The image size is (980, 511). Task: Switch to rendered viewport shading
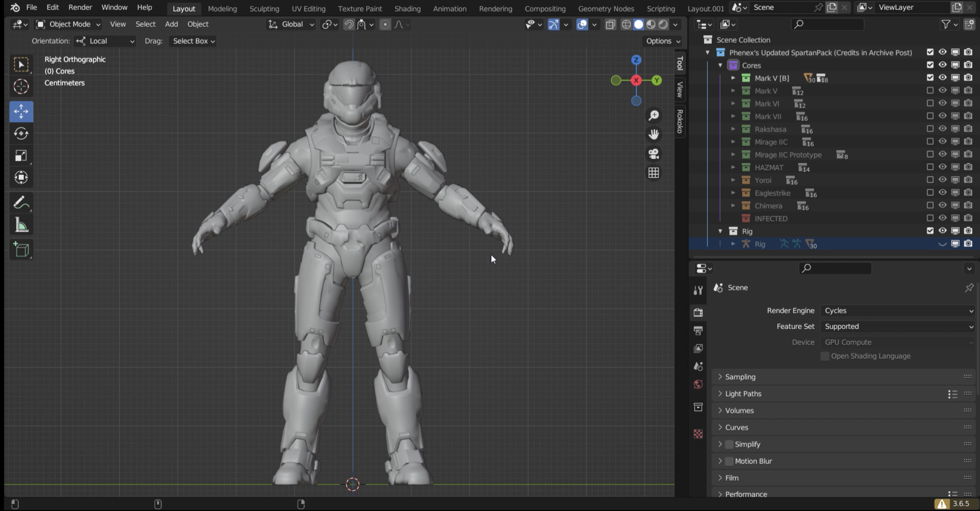point(663,25)
